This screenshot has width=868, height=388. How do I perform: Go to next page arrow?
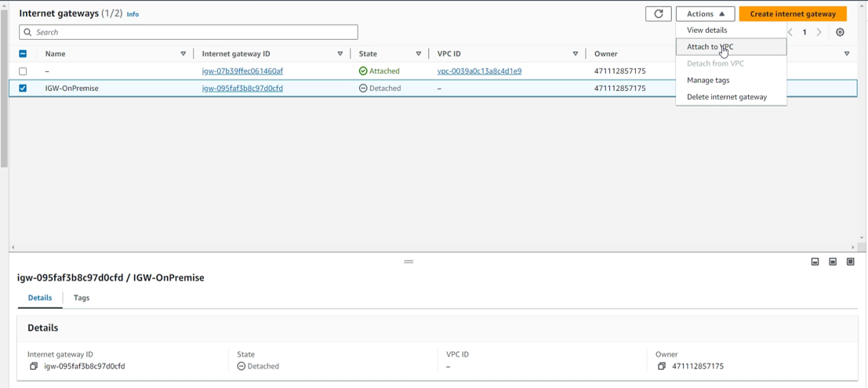tap(819, 33)
